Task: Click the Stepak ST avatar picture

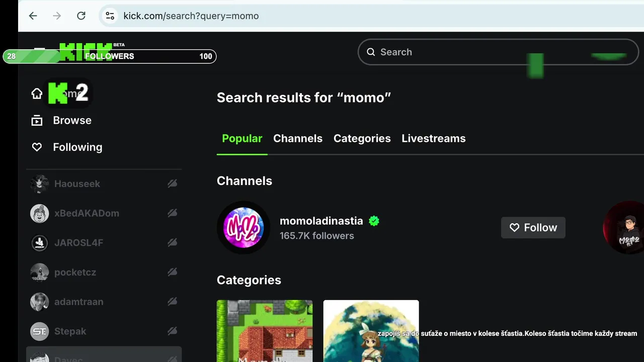Action: (39, 331)
